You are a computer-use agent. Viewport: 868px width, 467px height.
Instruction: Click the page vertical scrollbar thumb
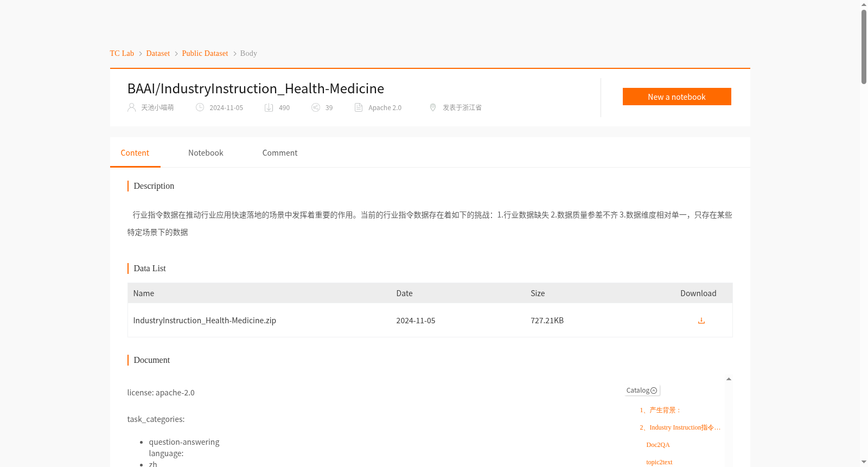click(x=864, y=47)
